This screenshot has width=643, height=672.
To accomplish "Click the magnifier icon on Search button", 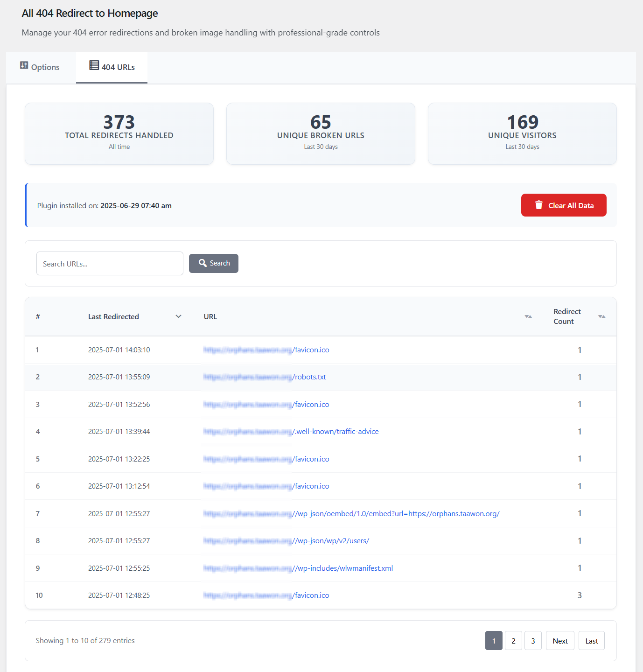I will point(203,263).
